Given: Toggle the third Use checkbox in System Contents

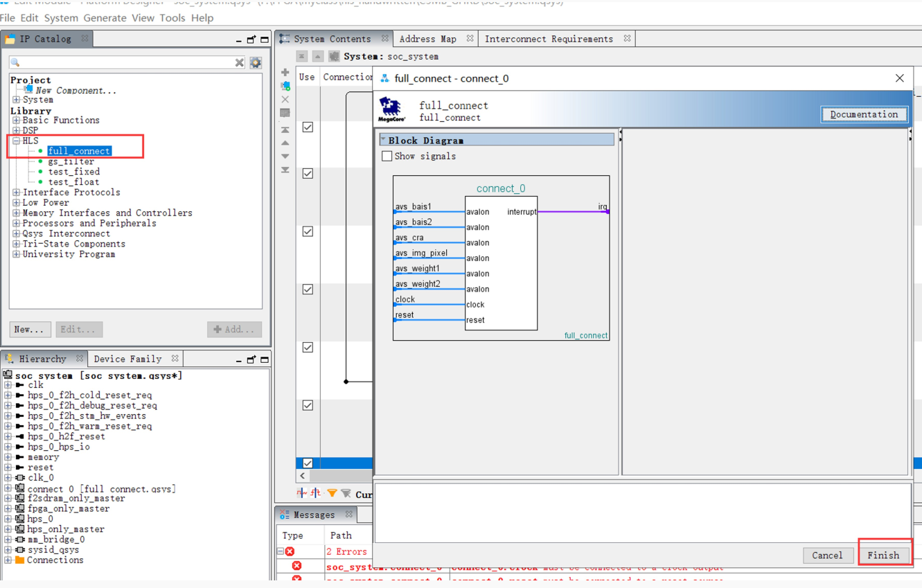Looking at the screenshot, I should pos(308,231).
